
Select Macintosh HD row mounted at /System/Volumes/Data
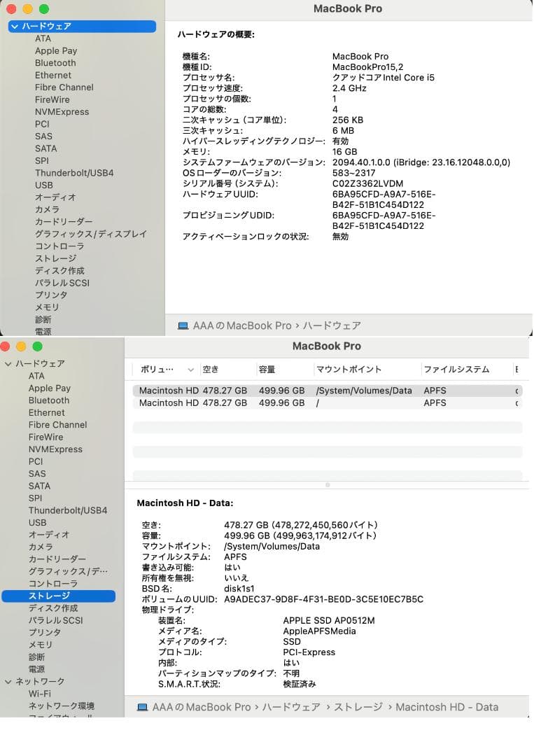(x=328, y=391)
